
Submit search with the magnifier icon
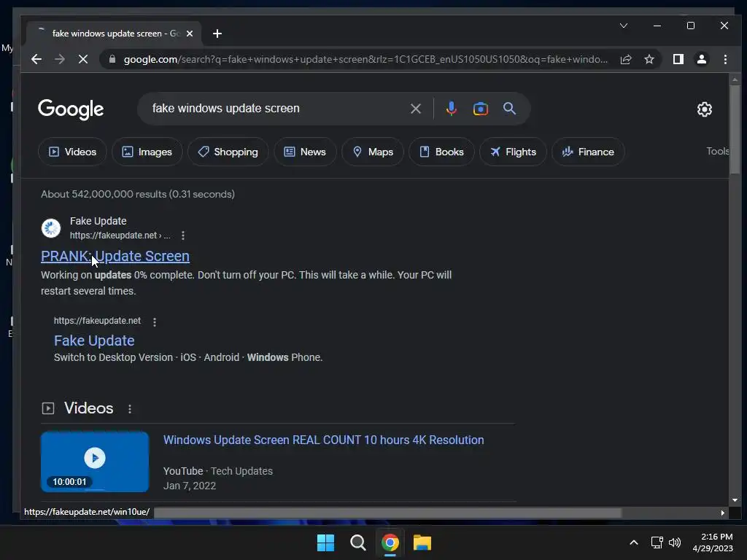click(509, 109)
